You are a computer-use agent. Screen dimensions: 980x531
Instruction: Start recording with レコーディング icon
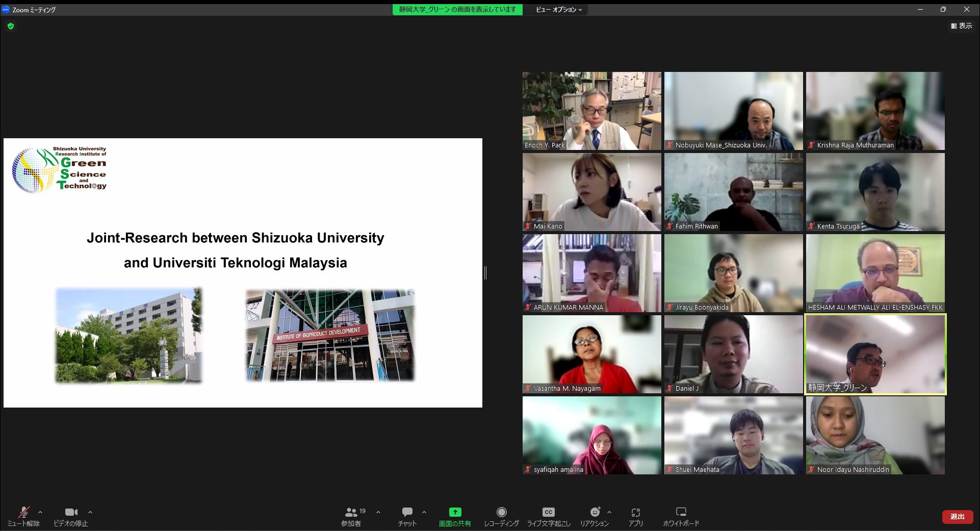[x=502, y=512]
